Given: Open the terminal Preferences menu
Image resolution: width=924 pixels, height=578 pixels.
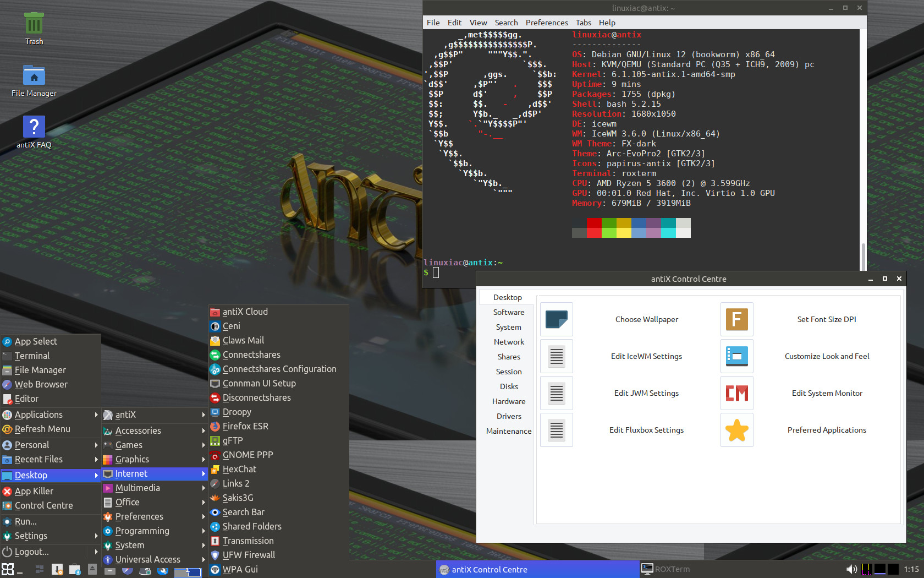Looking at the screenshot, I should [x=547, y=23].
